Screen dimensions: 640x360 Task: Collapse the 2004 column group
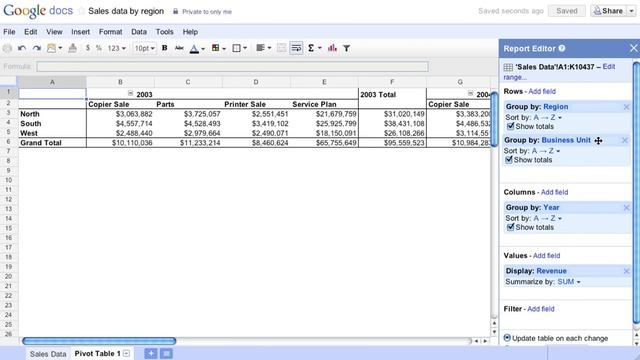click(x=470, y=93)
